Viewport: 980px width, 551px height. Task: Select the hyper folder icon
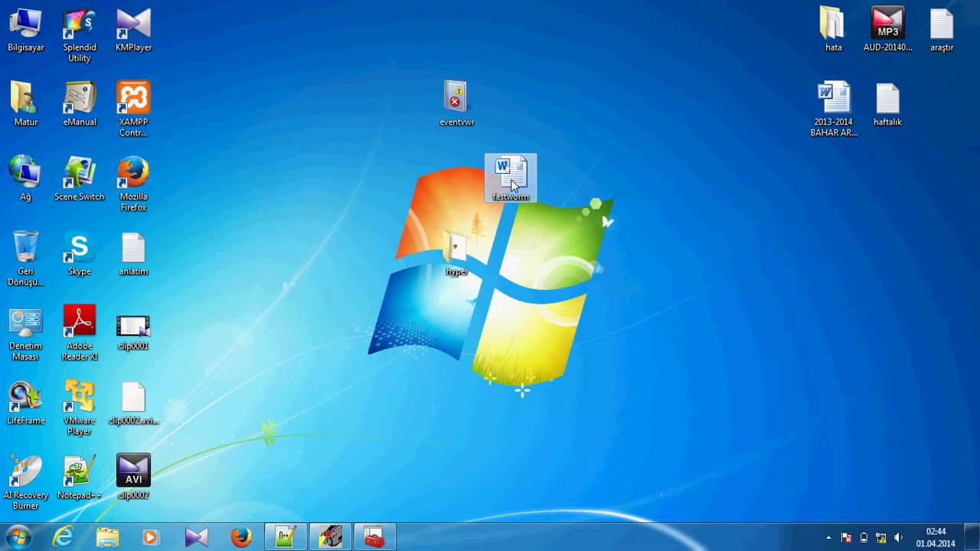click(x=457, y=253)
